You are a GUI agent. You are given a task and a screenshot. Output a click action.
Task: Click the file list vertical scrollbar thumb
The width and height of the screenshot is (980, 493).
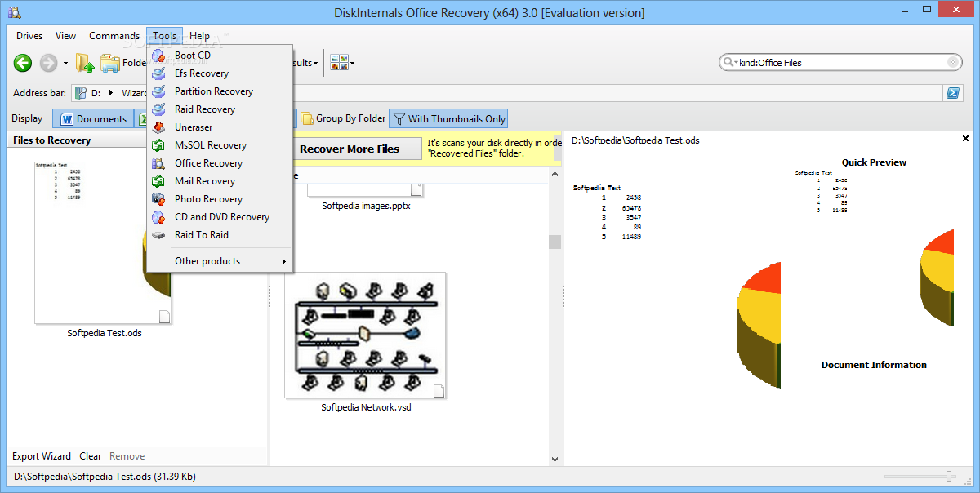555,242
